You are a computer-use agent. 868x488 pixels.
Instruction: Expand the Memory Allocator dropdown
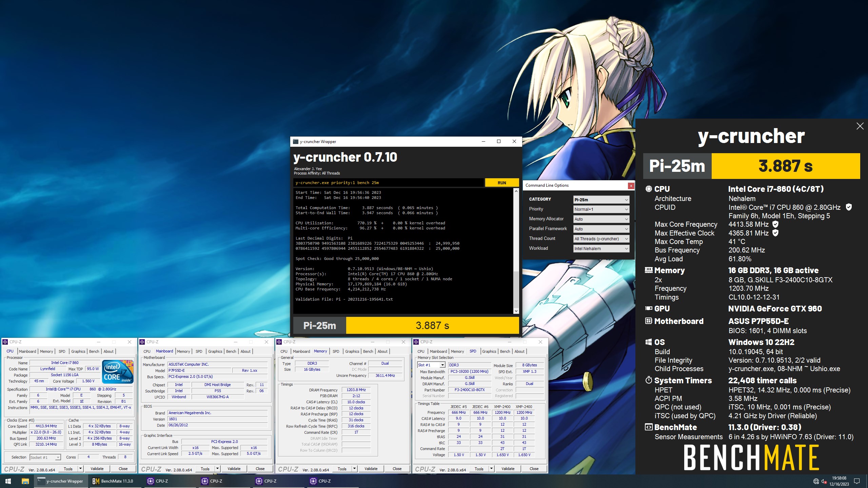(x=601, y=219)
